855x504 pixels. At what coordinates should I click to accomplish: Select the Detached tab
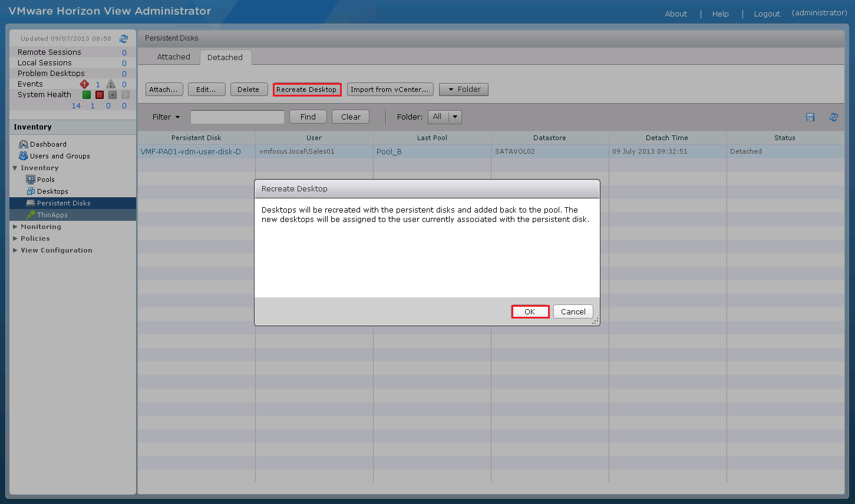225,58
